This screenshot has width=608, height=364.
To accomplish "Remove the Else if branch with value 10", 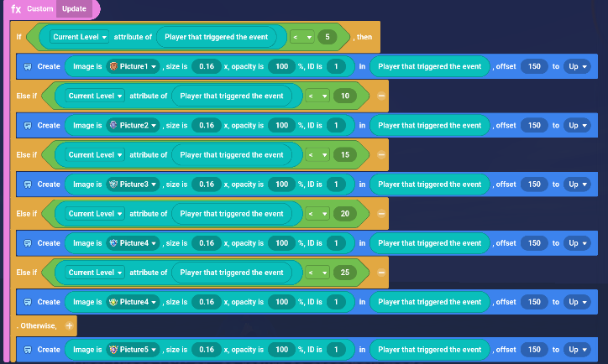I will pyautogui.click(x=381, y=96).
